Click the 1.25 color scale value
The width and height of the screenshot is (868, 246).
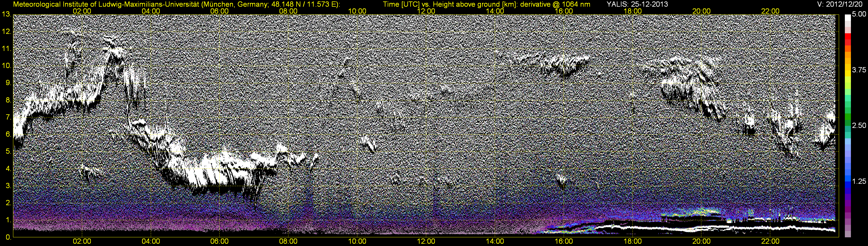(x=859, y=181)
